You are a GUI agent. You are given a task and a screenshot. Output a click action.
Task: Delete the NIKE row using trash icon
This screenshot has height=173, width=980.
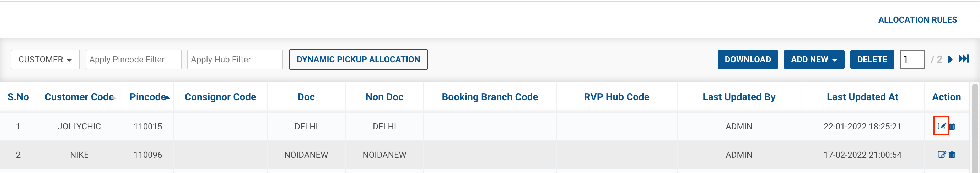[952, 155]
